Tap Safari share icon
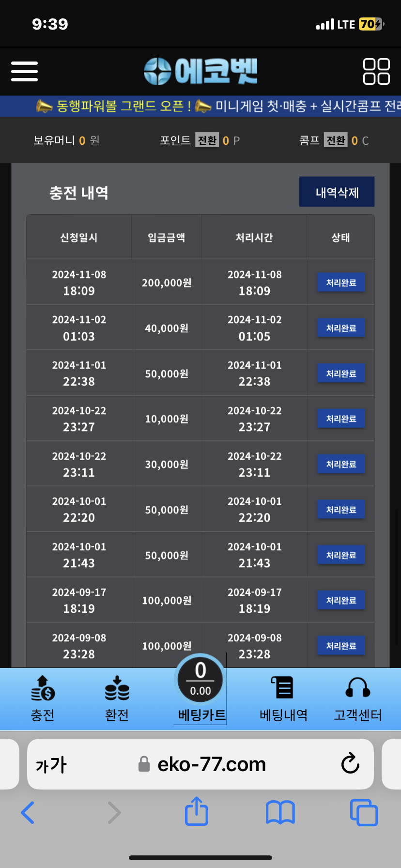The image size is (401, 868). 197,811
